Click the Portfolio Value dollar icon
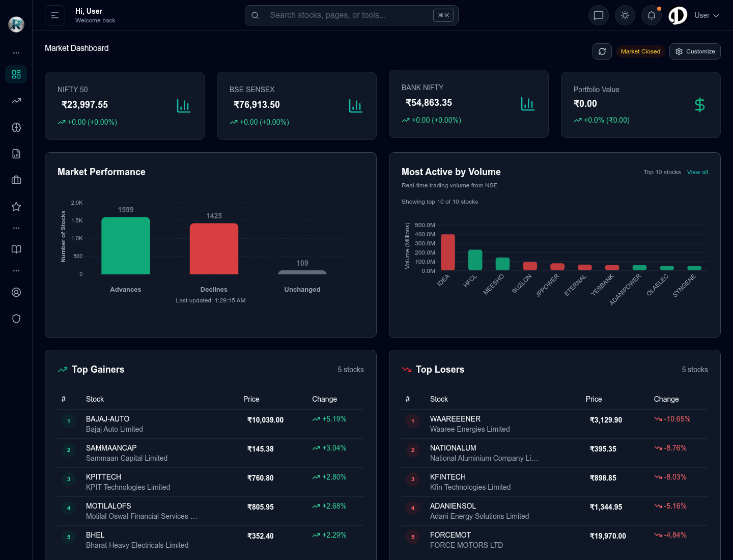Screen dimensions: 733x560 700,105
